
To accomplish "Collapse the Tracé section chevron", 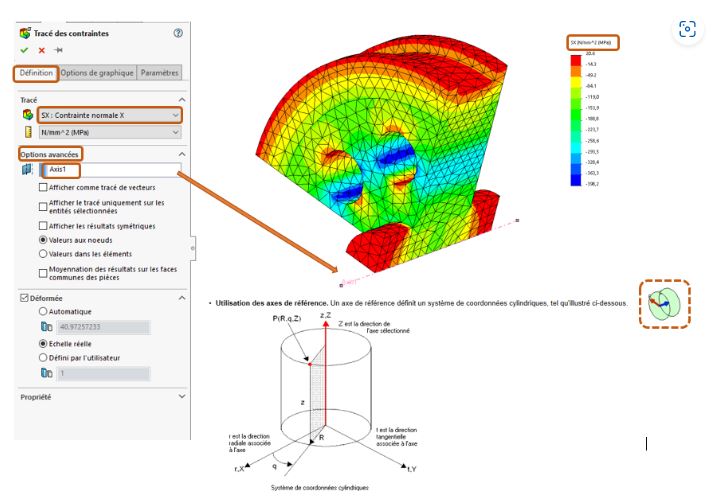I will (x=182, y=100).
